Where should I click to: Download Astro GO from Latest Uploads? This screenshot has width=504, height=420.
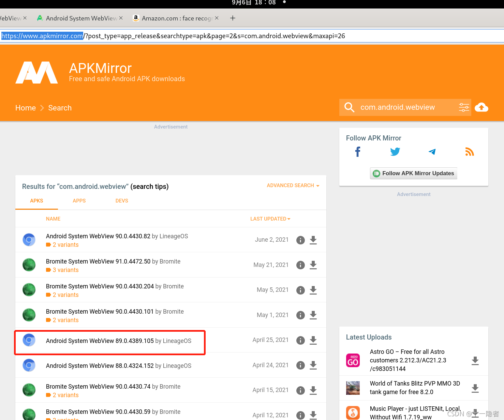[x=475, y=361]
